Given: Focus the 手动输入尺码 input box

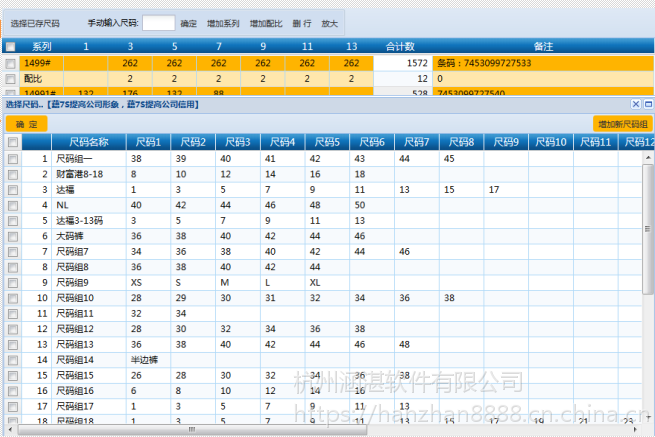Looking at the screenshot, I should click(x=159, y=23).
